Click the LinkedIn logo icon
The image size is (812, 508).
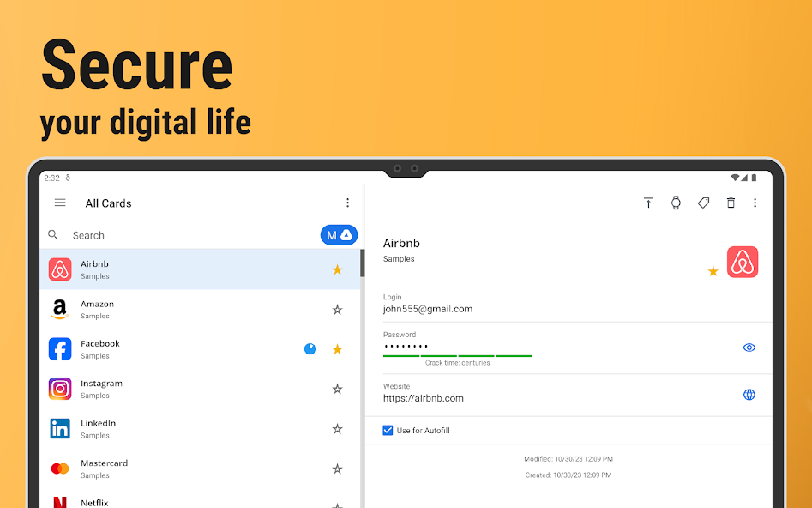pyautogui.click(x=60, y=429)
